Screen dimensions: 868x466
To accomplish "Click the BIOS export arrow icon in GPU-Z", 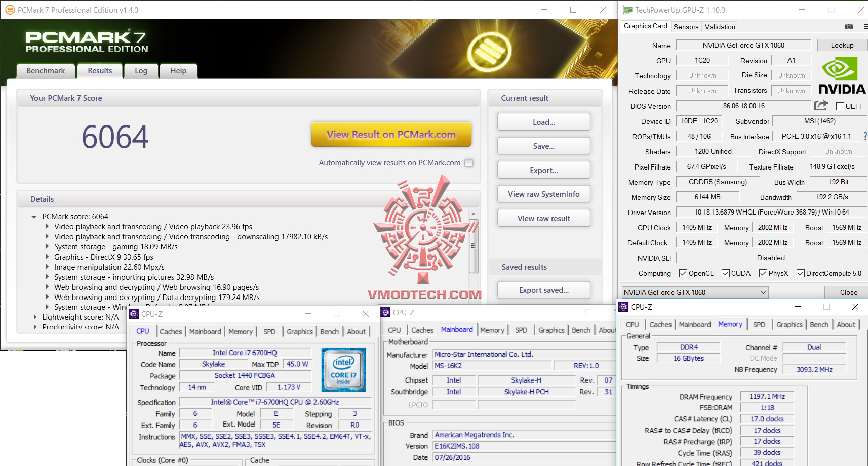I will click(x=821, y=105).
